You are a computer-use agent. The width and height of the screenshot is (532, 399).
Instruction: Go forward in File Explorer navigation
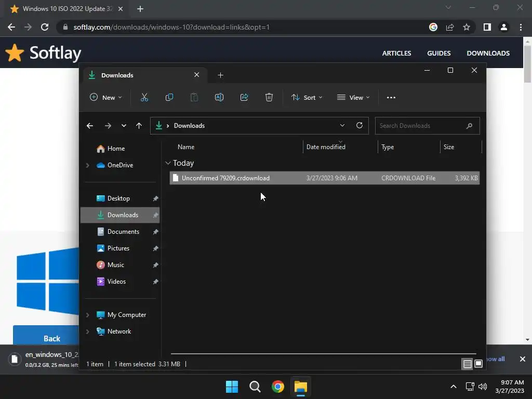(x=108, y=126)
